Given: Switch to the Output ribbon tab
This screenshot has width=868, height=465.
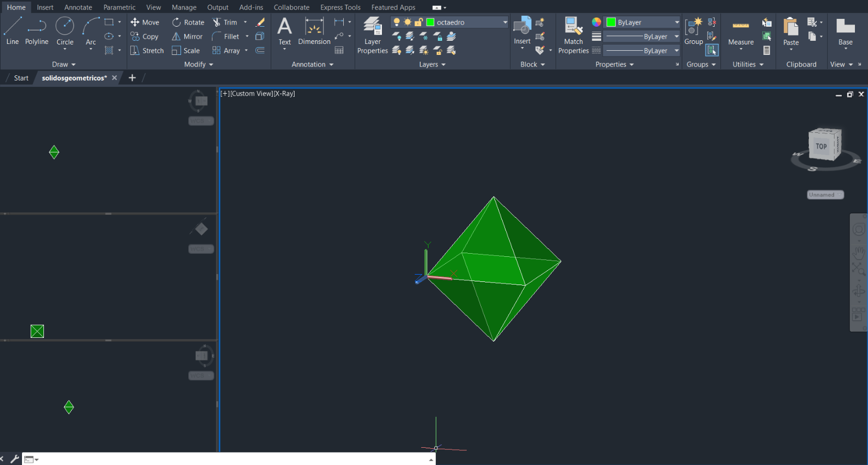Looking at the screenshot, I should [218, 7].
